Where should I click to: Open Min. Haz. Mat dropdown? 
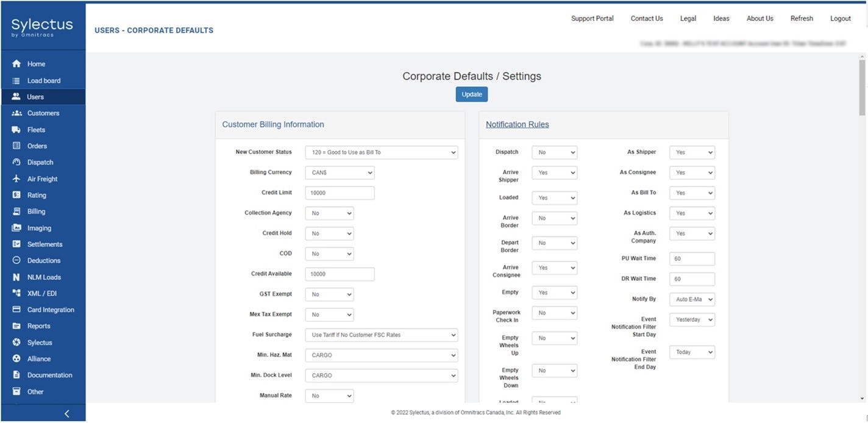pos(382,355)
